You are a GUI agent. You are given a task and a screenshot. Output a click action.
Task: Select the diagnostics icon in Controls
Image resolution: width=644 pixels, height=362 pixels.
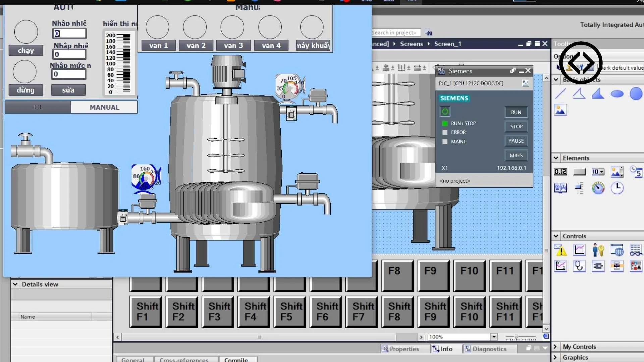click(579, 265)
